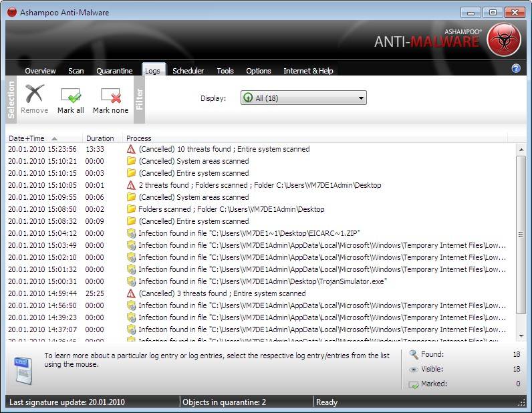Sort the log by the Date+Time column header

click(x=44, y=138)
